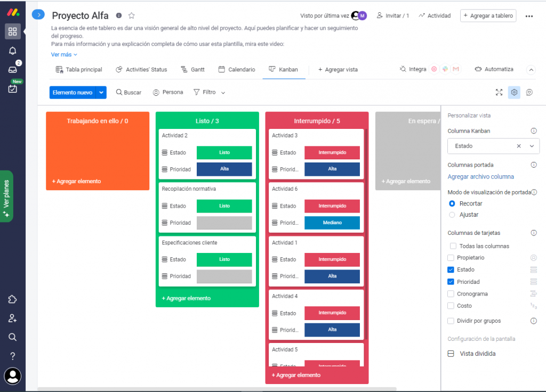Select the Ajustar radio option
This screenshot has height=392, width=546.
(452, 215)
